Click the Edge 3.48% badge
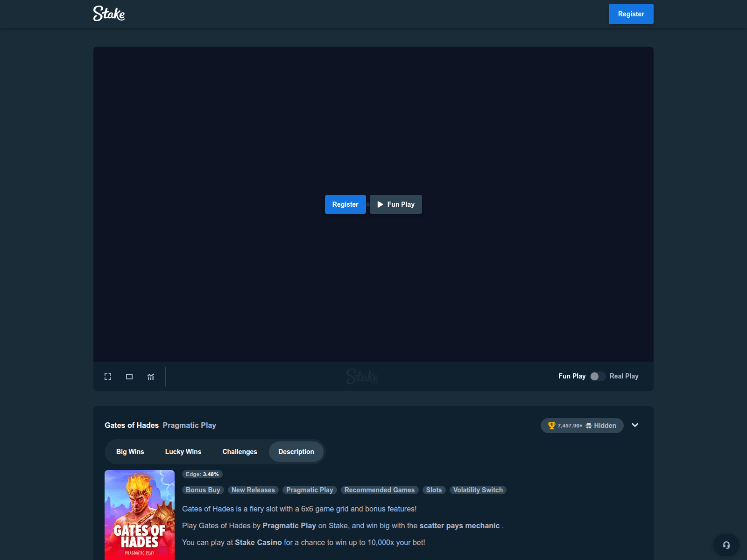 pyautogui.click(x=202, y=474)
